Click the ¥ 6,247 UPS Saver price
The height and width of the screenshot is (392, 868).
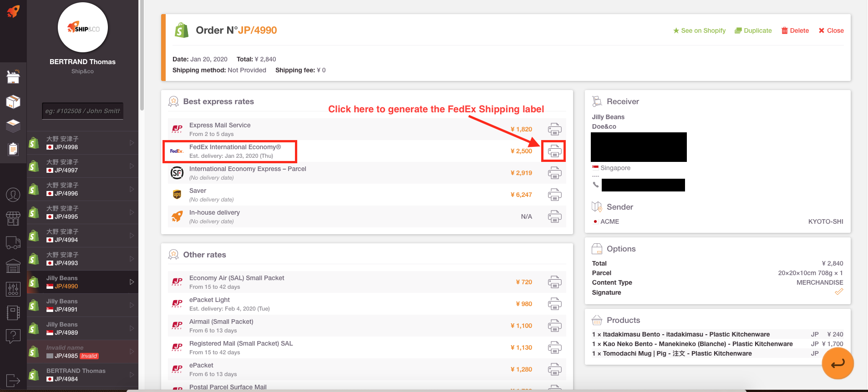click(521, 195)
